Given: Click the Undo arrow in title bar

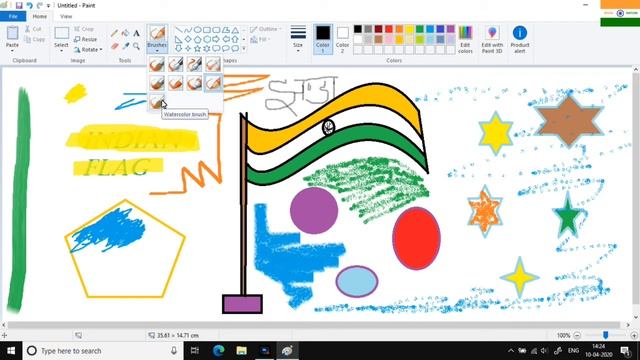Looking at the screenshot, I should click(x=29, y=5).
